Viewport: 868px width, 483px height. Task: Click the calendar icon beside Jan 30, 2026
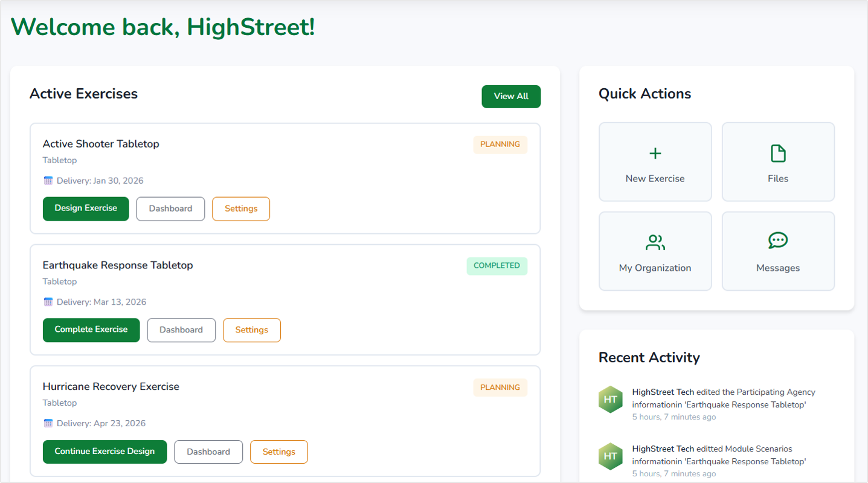click(x=48, y=180)
